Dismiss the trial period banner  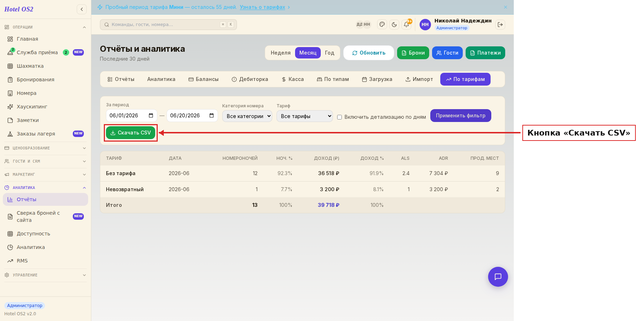tap(506, 7)
